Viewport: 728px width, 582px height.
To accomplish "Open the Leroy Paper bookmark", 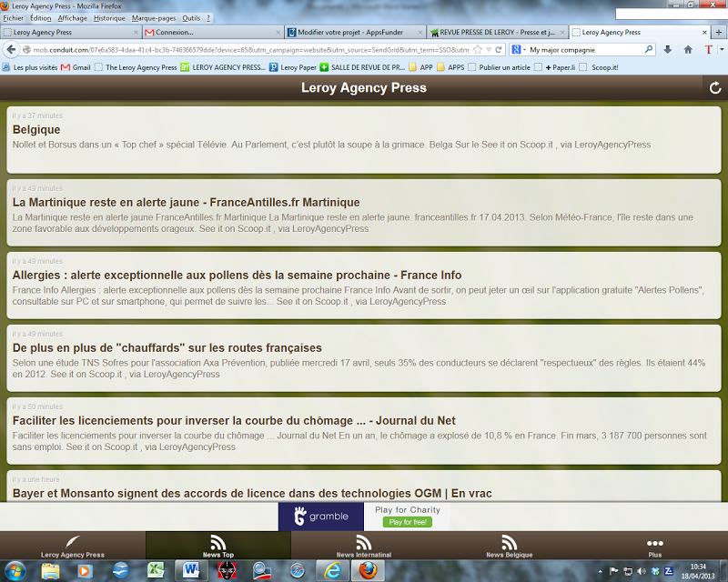I will click(x=293, y=67).
